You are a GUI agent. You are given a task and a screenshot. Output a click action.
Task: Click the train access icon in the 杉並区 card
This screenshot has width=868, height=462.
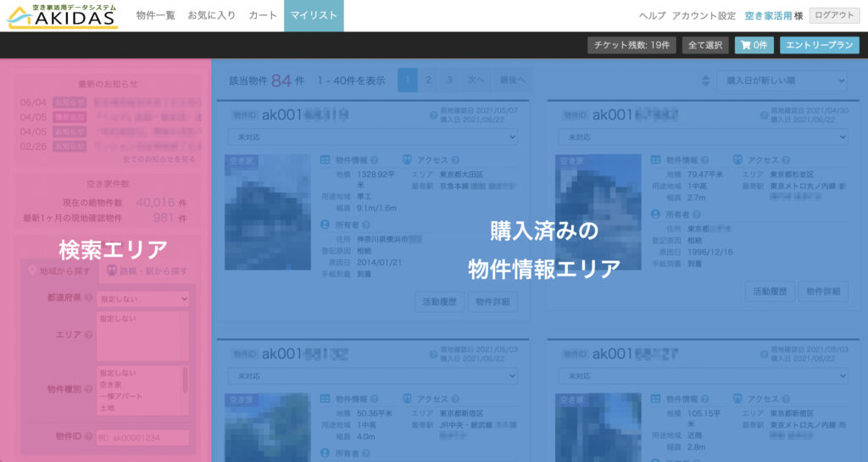click(737, 160)
